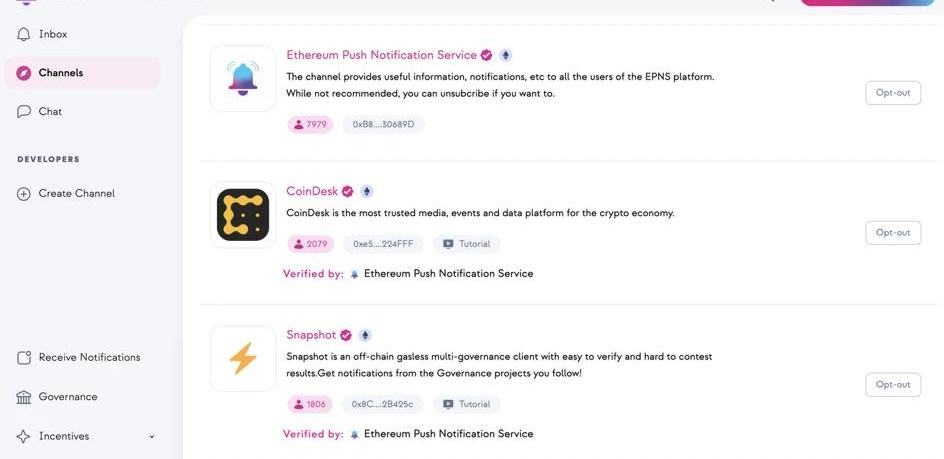
Task: Open the Incentives sidebar item
Action: (x=63, y=437)
